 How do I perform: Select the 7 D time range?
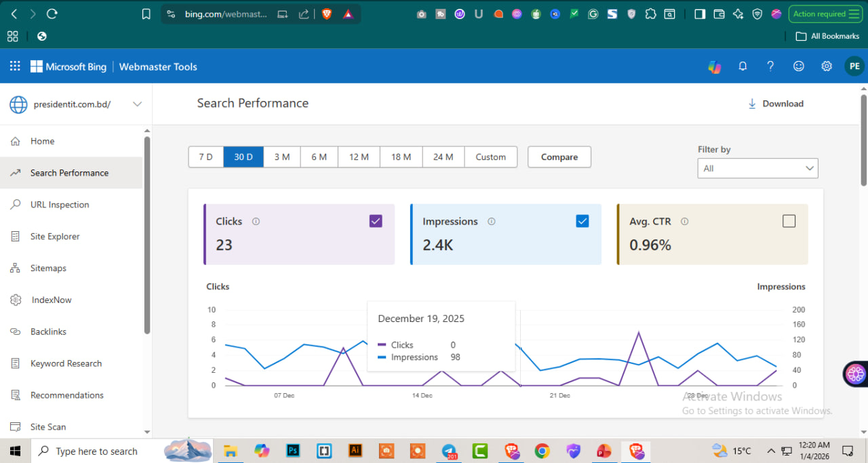[205, 157]
